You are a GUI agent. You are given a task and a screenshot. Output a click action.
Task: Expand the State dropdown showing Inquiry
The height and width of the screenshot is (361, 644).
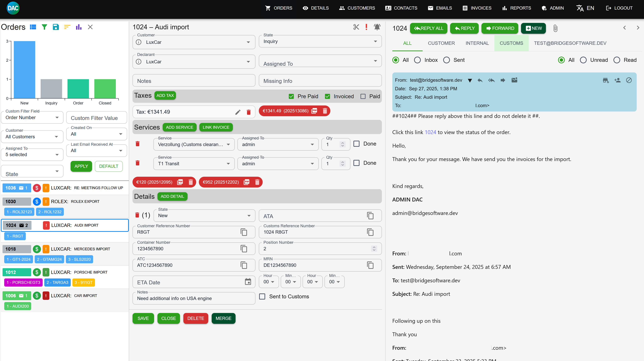click(320, 42)
